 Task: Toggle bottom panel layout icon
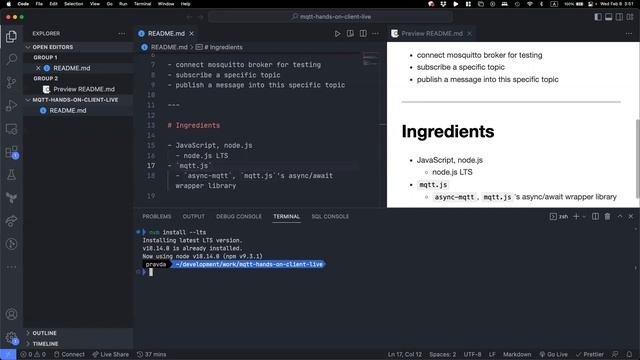tap(609, 17)
